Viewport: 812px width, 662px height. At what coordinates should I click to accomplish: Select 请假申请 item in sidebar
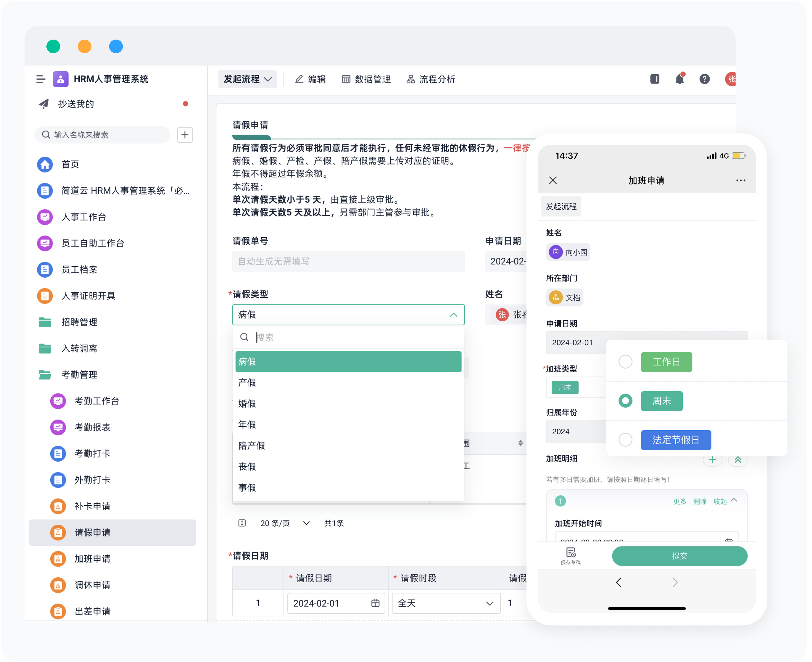[x=112, y=532]
